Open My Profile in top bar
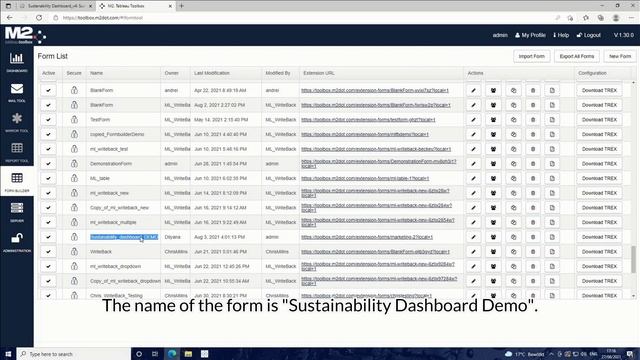Image resolution: width=640 pixels, height=360 pixels. click(530, 35)
